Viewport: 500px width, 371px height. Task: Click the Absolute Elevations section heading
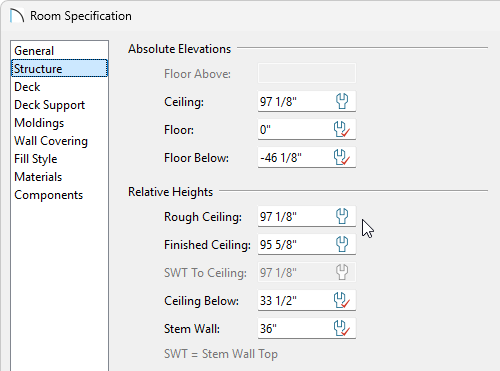click(179, 49)
